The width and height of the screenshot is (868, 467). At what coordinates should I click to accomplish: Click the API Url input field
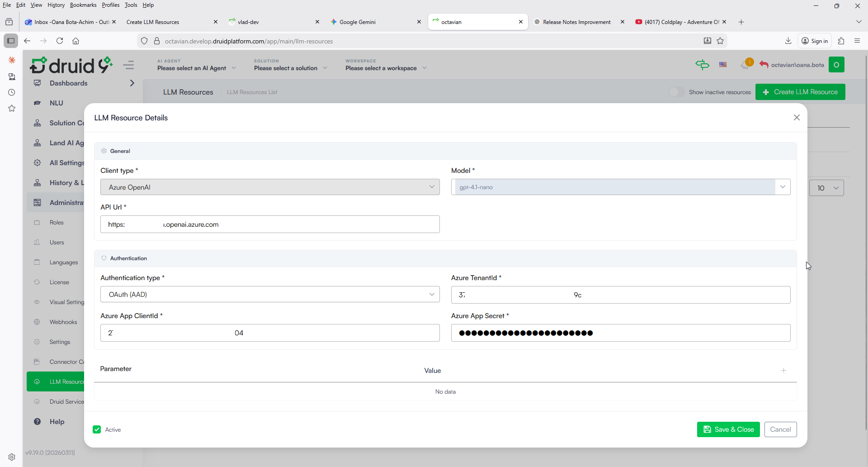(x=269, y=224)
